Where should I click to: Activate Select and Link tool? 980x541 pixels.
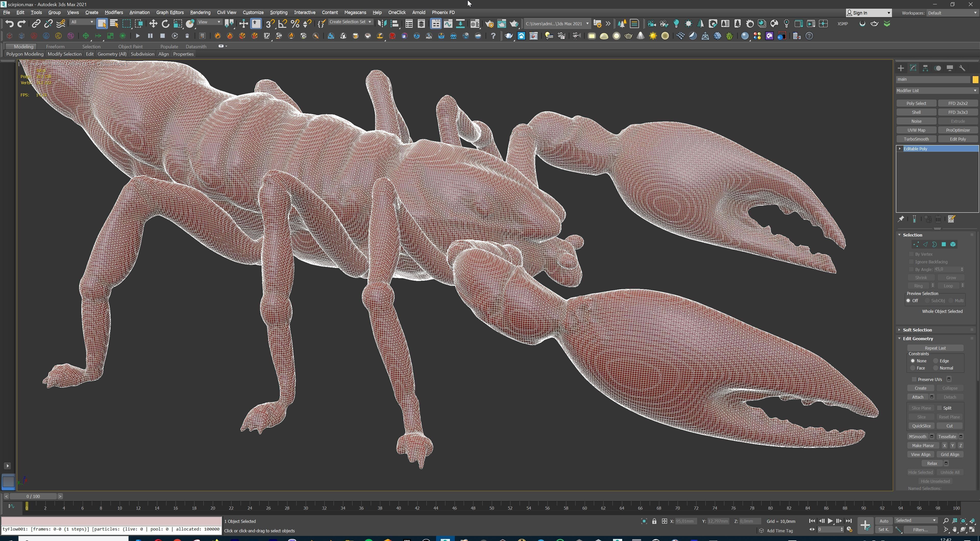tap(36, 23)
